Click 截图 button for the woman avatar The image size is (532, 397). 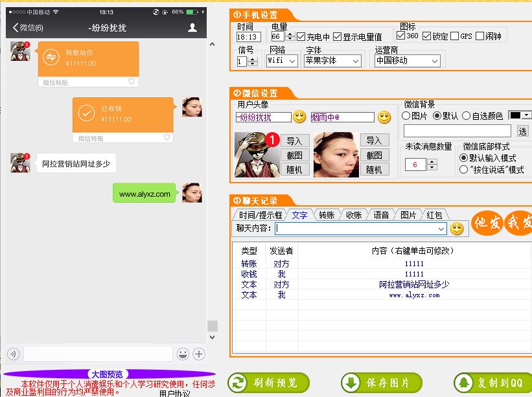click(375, 155)
